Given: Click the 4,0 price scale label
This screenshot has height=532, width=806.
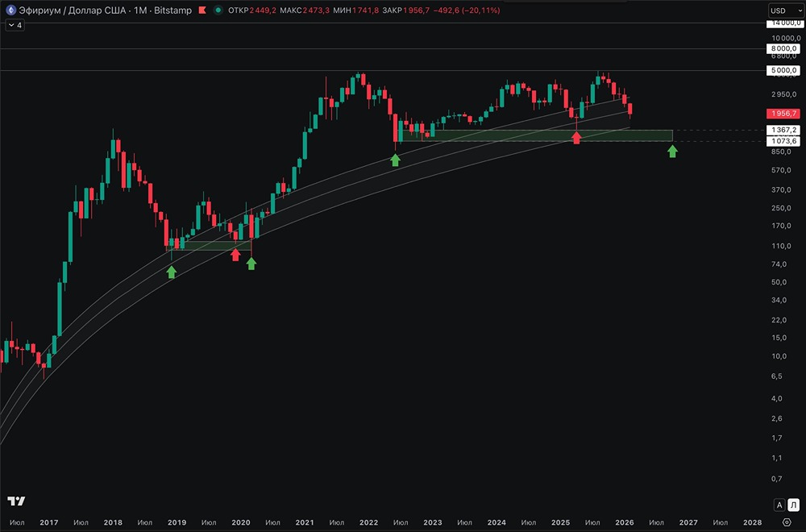Looking at the screenshot, I should pos(777,398).
